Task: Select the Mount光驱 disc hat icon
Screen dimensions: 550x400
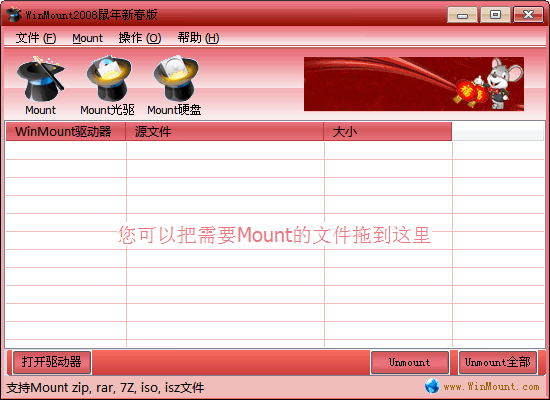Action: click(x=109, y=78)
